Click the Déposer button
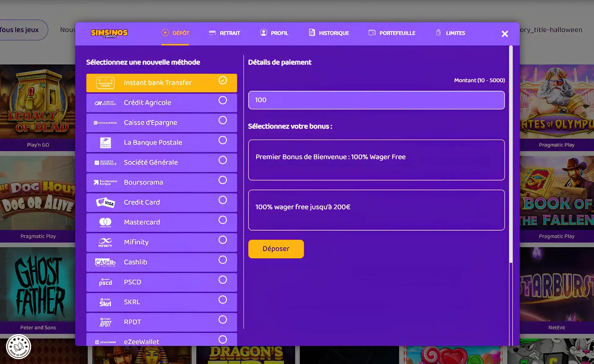The width and height of the screenshot is (594, 364). [x=276, y=249]
